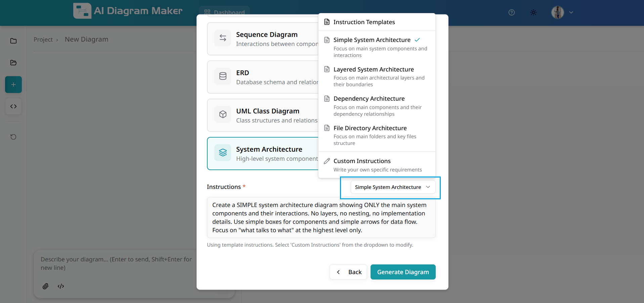Open the help icon in the top bar

click(511, 12)
